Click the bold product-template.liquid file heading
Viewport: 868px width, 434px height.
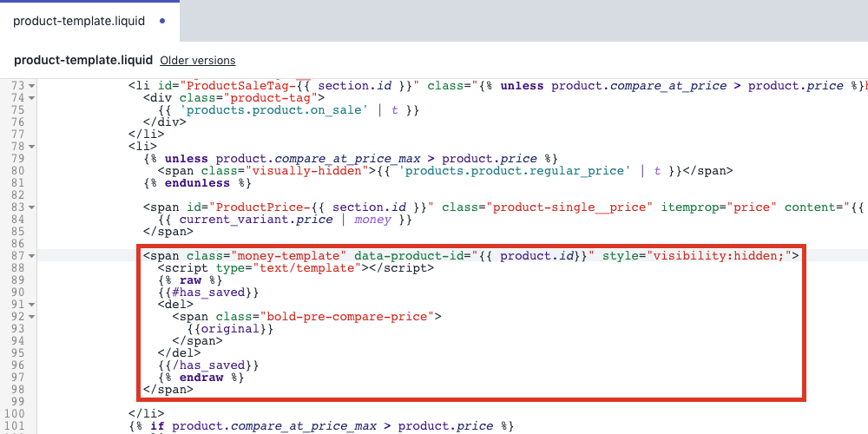(x=82, y=61)
